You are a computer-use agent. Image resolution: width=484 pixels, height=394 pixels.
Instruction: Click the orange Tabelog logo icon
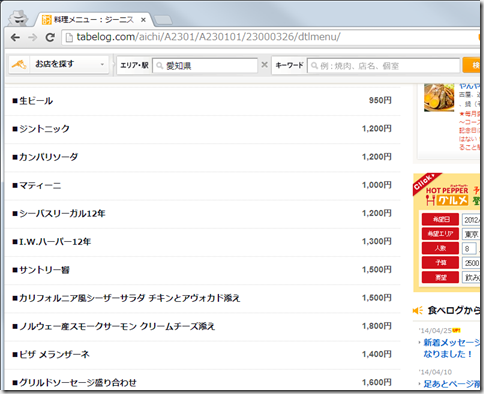pyautogui.click(x=19, y=64)
